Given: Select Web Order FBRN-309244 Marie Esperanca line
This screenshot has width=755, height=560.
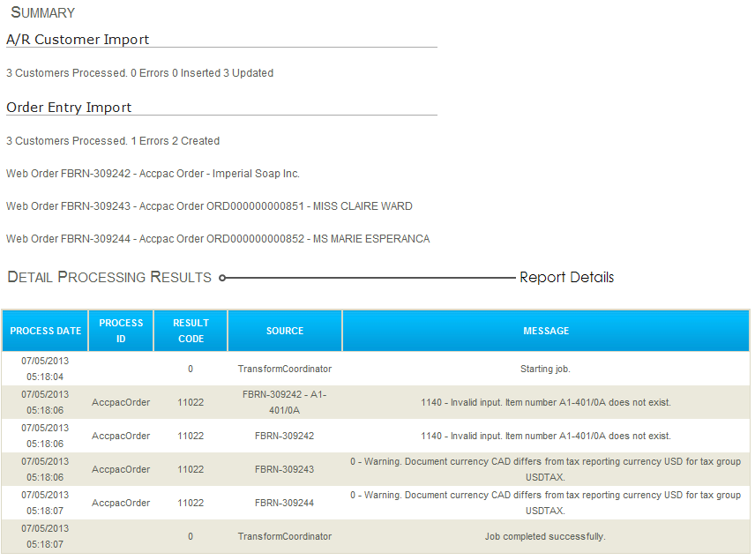Looking at the screenshot, I should pos(218,239).
